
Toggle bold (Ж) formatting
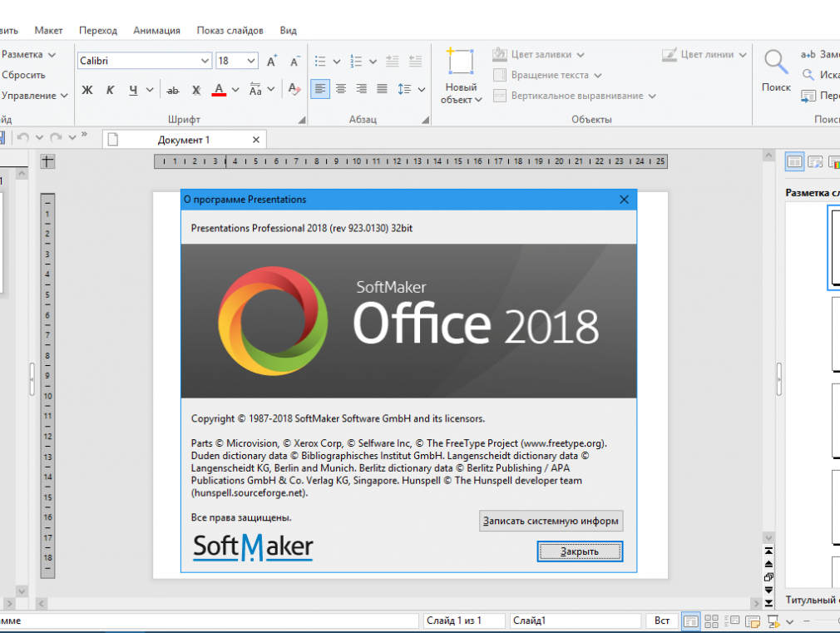tap(87, 90)
